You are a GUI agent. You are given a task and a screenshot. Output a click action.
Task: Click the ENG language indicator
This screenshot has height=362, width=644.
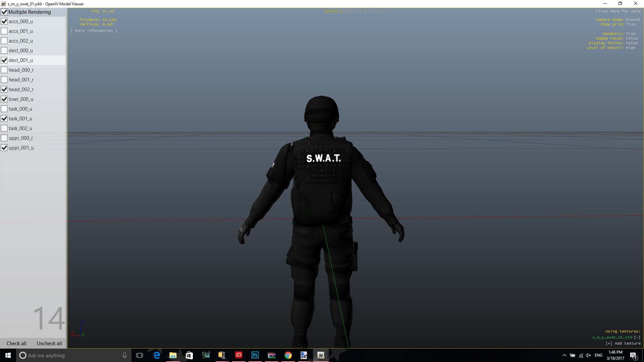(x=598, y=355)
